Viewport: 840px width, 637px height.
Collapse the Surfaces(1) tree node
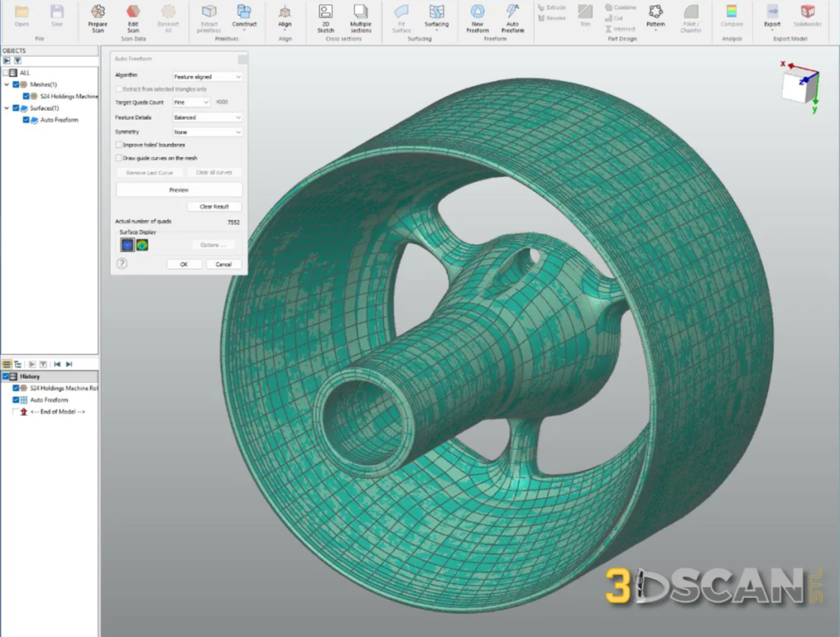[x=7, y=108]
